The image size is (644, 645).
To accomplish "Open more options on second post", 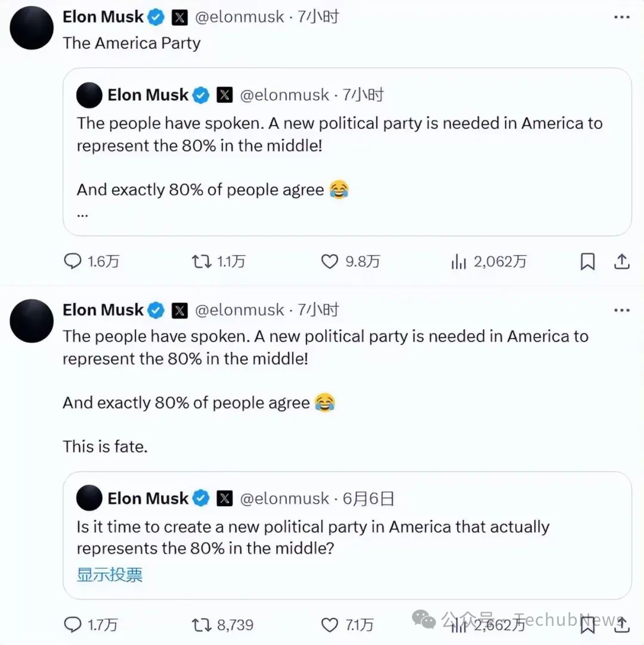I will pyautogui.click(x=621, y=311).
